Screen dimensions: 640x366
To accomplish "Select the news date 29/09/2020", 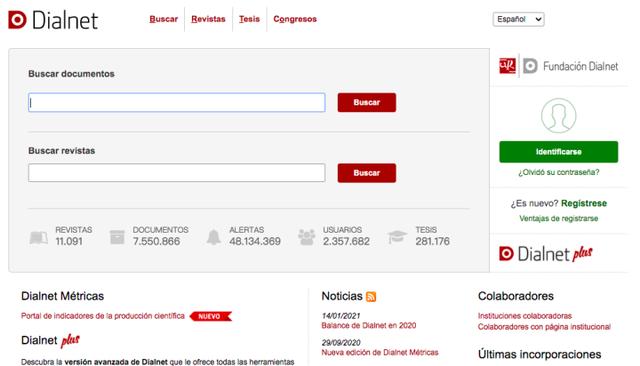I will pos(341,343).
